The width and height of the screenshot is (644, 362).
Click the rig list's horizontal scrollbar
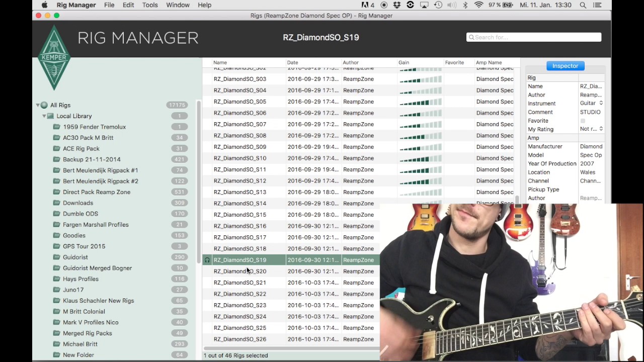291,348
